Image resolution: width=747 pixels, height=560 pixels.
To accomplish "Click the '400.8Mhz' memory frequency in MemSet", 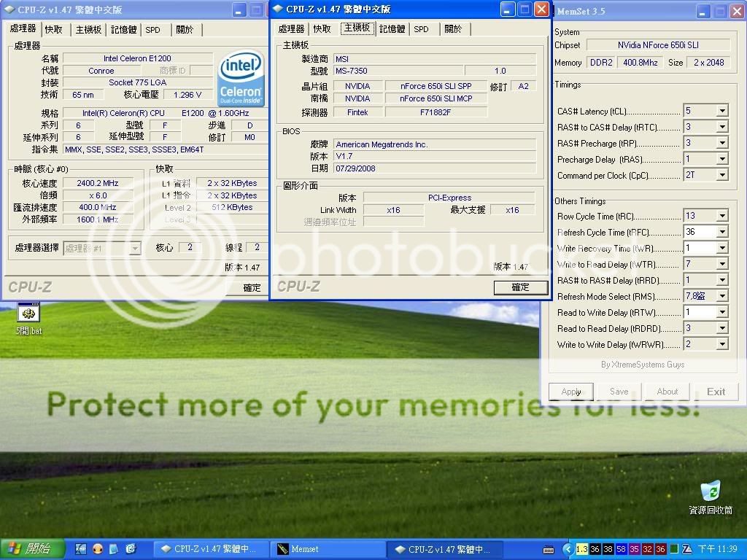I will coord(640,63).
